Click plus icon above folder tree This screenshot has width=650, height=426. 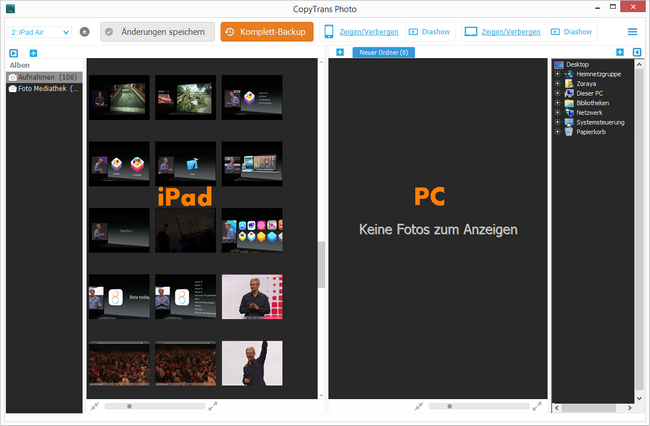pyautogui.click(x=620, y=52)
